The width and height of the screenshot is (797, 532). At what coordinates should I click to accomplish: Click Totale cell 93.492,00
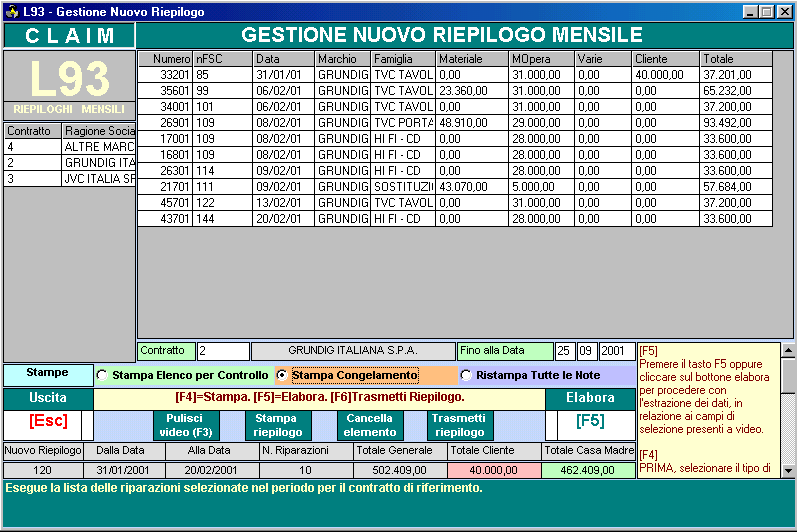coord(736,123)
